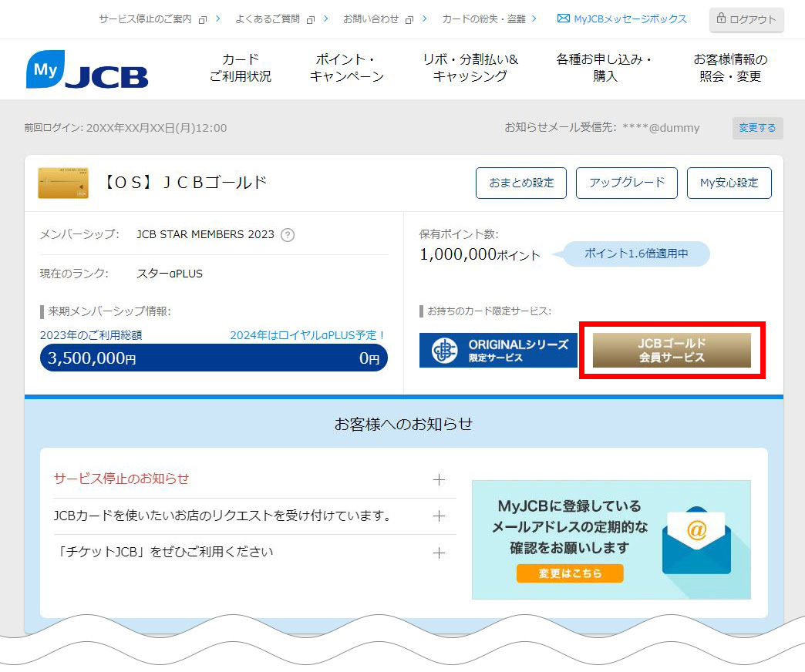Click the おまとめ設定 button
The width and height of the screenshot is (805, 672).
click(521, 183)
